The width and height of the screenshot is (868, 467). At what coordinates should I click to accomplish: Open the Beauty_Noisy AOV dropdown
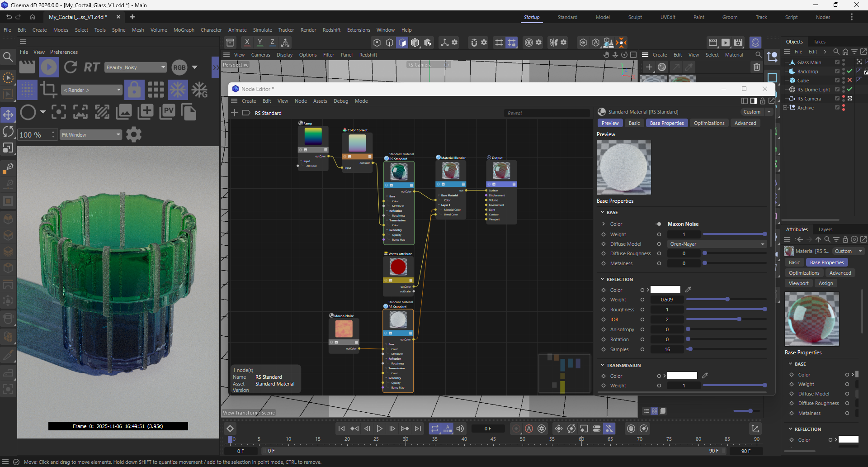click(x=136, y=67)
